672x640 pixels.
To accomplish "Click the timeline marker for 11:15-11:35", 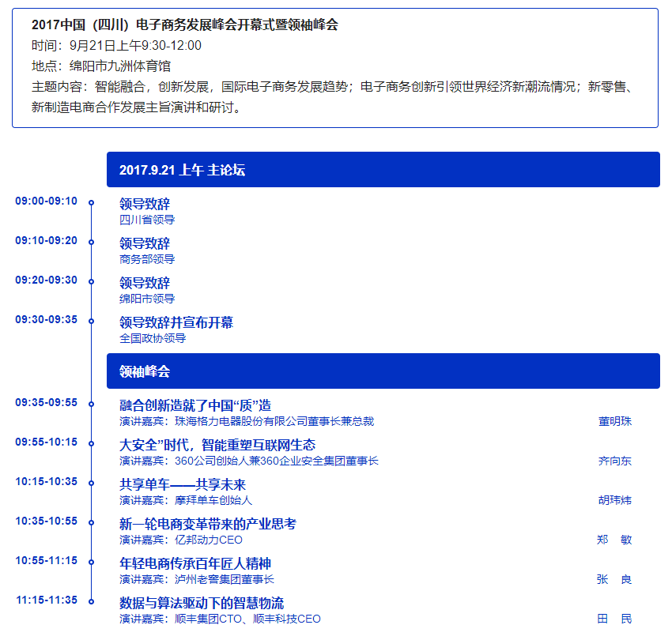I will click(91, 601).
